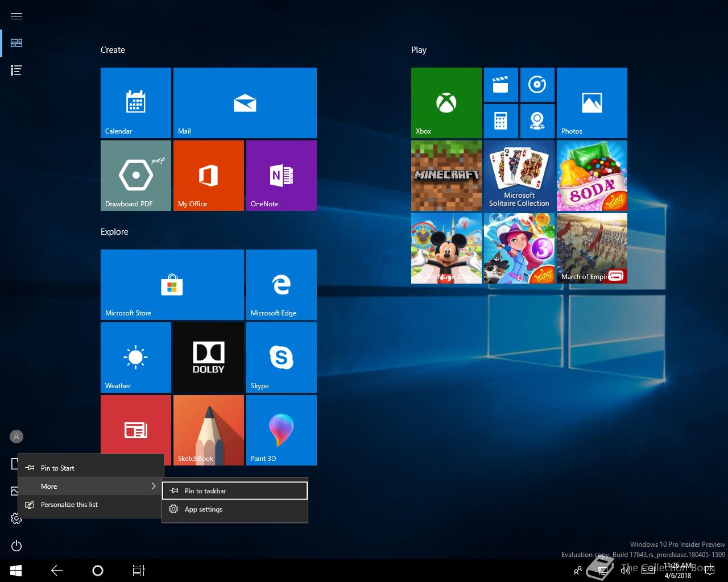Screen dimensions: 728x582
Task: Open the Microsoft Store tile
Action: [172, 285]
